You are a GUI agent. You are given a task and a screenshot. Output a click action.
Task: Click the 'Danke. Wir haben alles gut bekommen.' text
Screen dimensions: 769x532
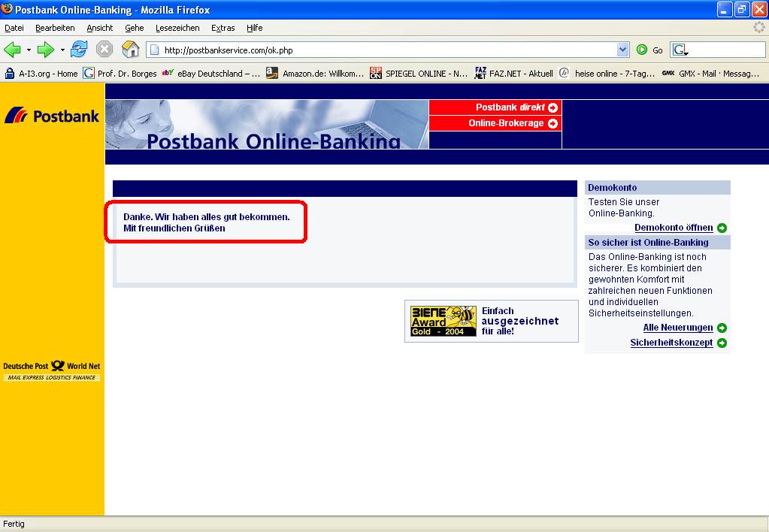pos(207,216)
